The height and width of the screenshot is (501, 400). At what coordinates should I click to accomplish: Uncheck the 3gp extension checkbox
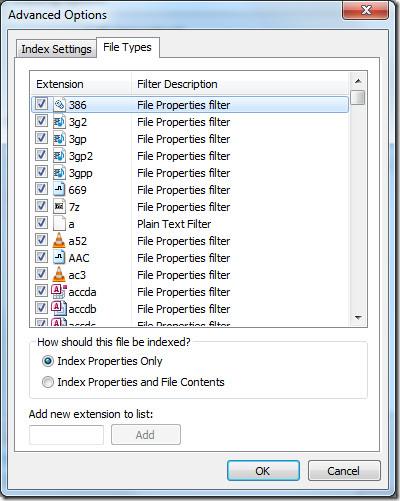[x=41, y=138]
